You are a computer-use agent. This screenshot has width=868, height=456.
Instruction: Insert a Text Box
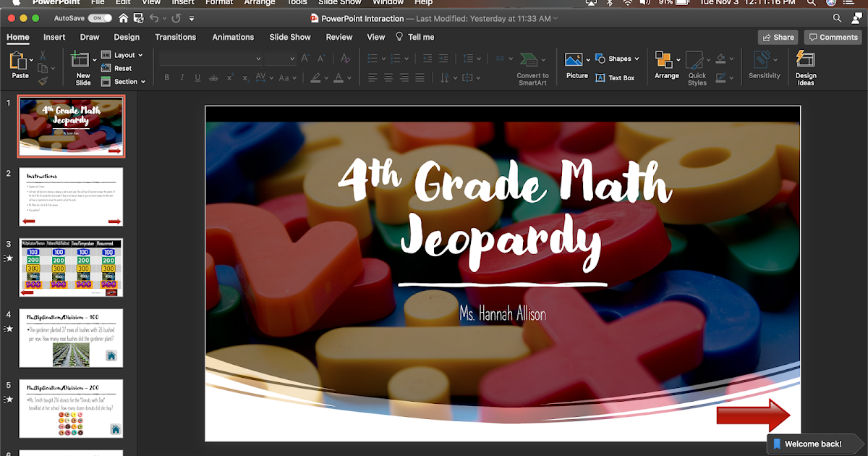click(615, 77)
